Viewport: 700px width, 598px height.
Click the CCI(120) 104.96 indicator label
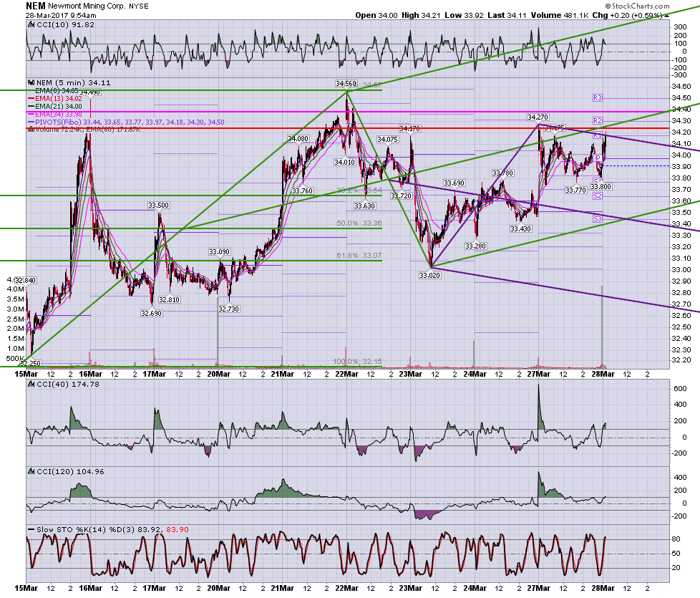click(x=70, y=472)
